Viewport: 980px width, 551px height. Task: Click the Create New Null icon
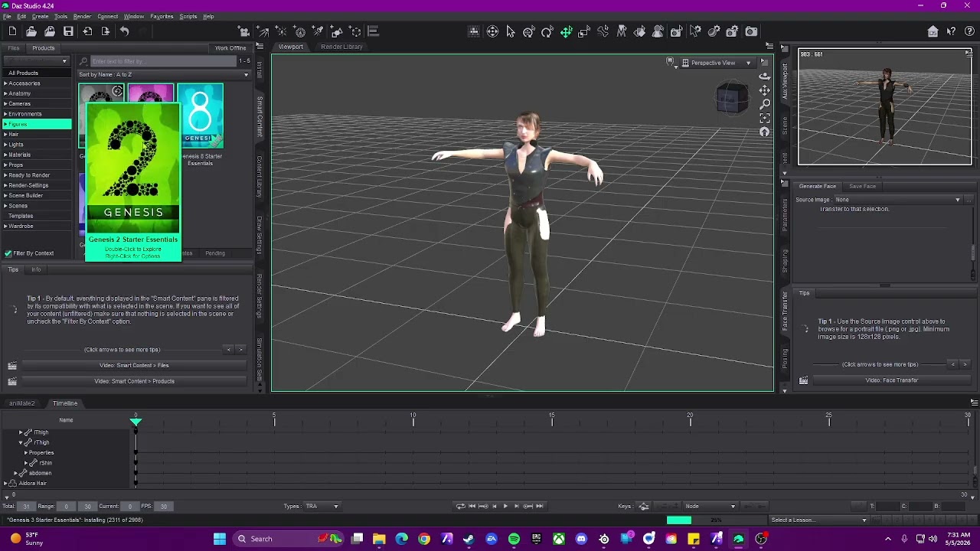pyautogui.click(x=355, y=31)
